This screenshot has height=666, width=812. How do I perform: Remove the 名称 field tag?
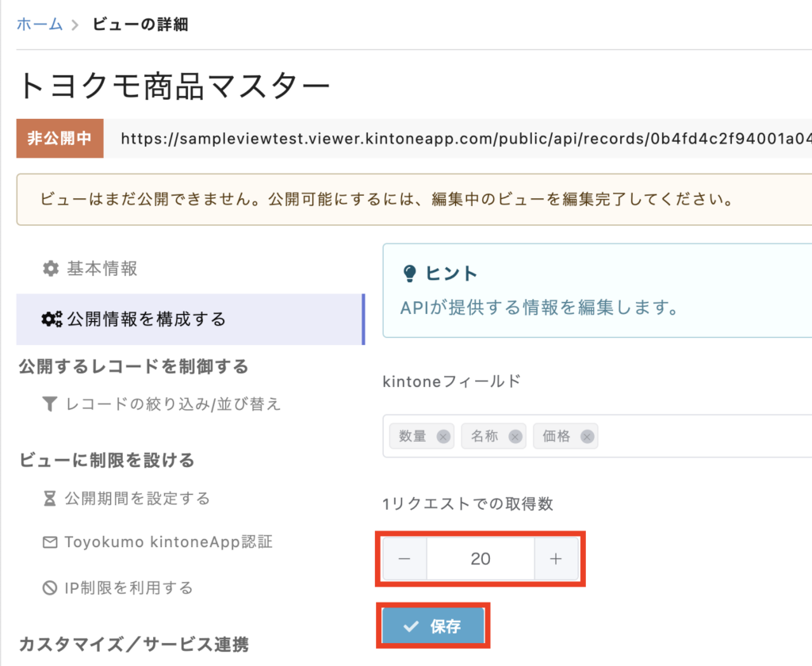coord(515,437)
